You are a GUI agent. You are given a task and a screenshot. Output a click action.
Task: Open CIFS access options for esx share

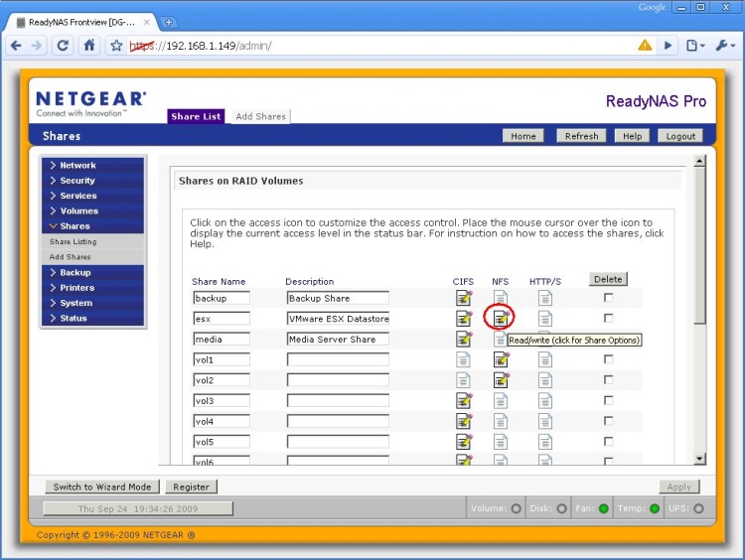point(464,319)
